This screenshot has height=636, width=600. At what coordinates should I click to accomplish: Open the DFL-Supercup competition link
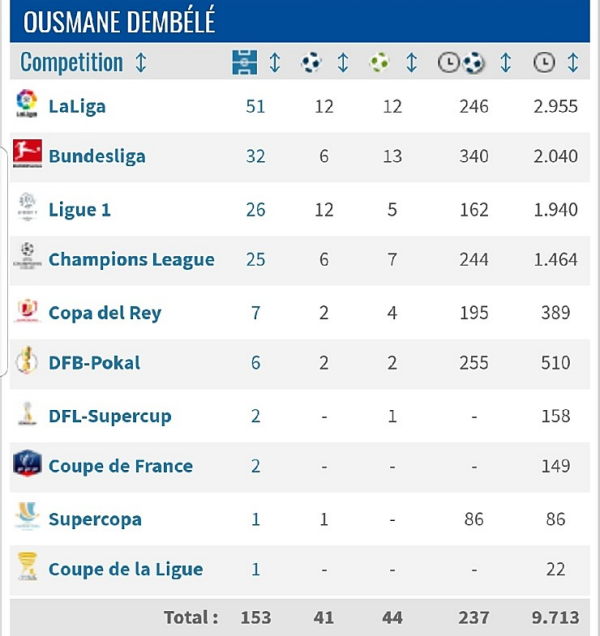click(x=110, y=415)
